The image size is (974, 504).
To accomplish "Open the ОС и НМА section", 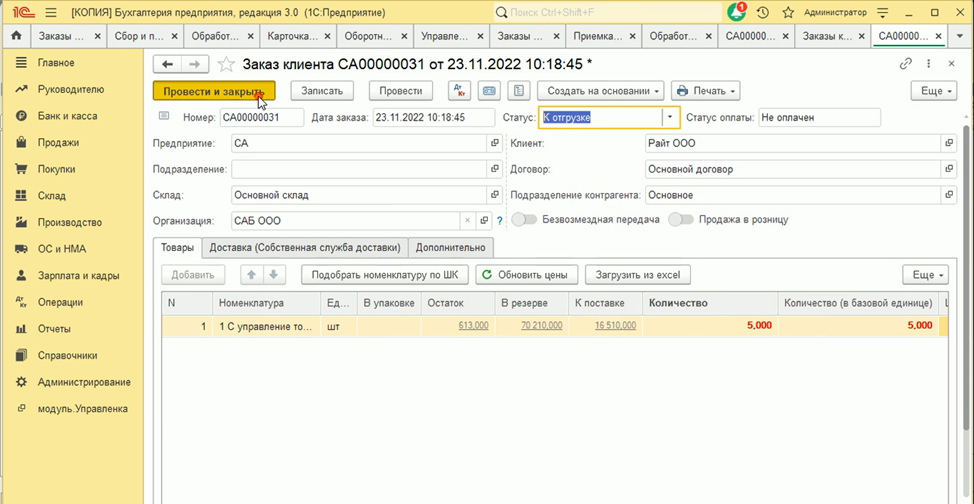I will pyautogui.click(x=61, y=249).
